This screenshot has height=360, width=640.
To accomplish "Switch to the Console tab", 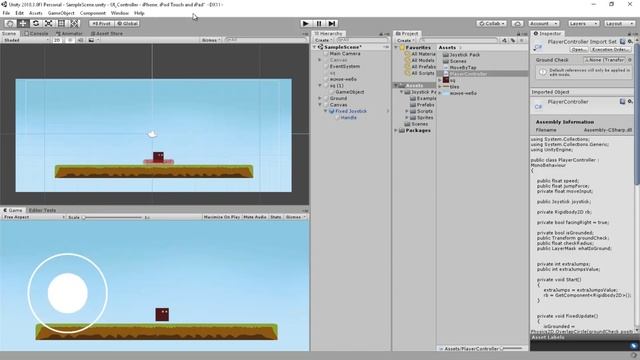I will click(36, 33).
